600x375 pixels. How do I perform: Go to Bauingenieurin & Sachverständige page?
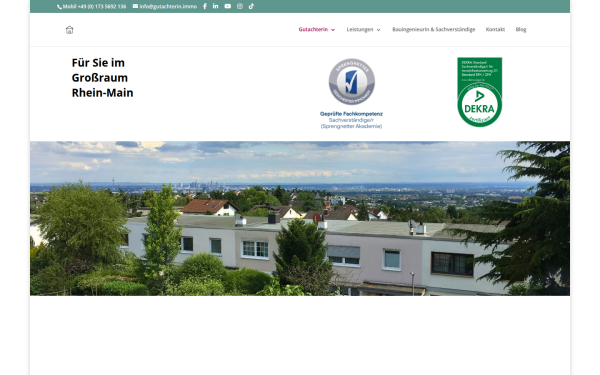[434, 29]
